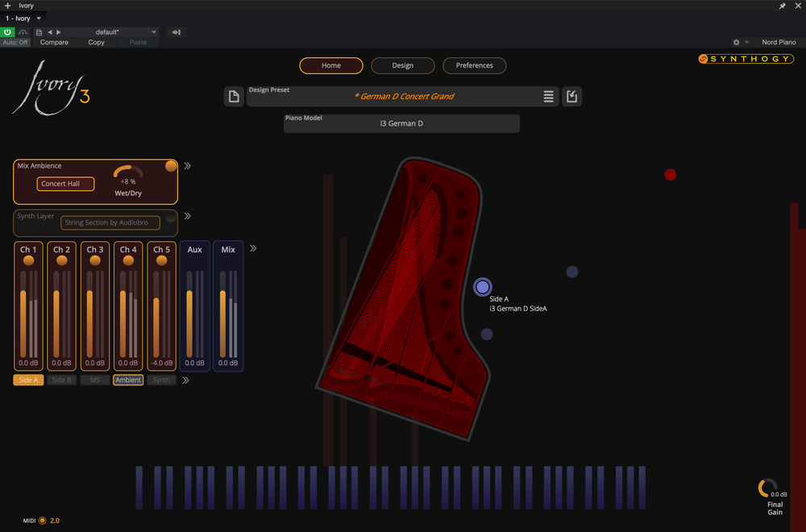This screenshot has height=532, width=806.
Task: Click the Final Gain knob
Action: click(767, 488)
